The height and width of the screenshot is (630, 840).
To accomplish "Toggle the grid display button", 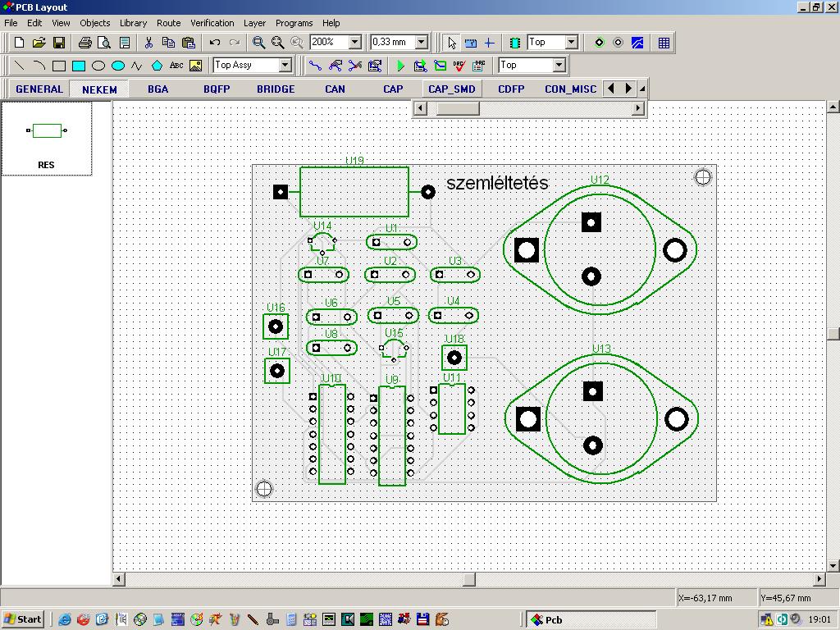I will click(x=664, y=43).
